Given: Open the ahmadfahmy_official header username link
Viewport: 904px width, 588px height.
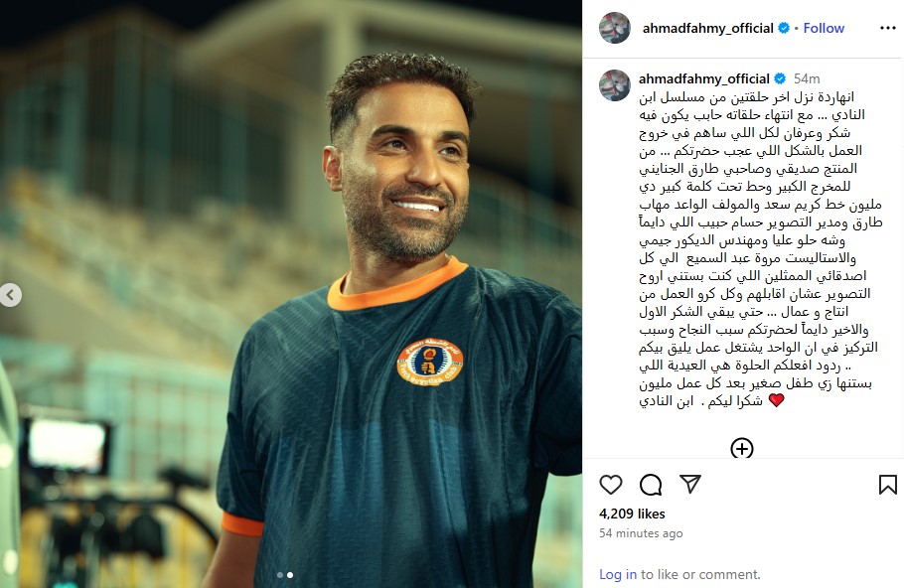Looking at the screenshot, I should click(708, 28).
